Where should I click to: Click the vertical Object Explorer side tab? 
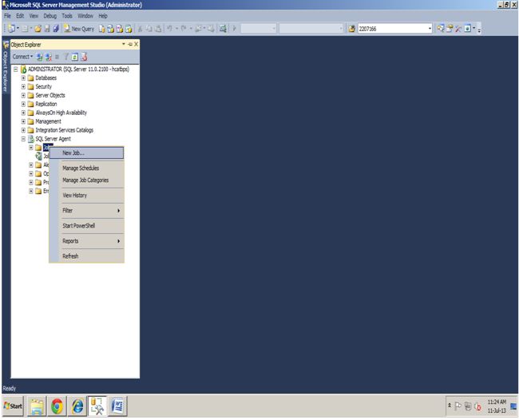point(6,66)
